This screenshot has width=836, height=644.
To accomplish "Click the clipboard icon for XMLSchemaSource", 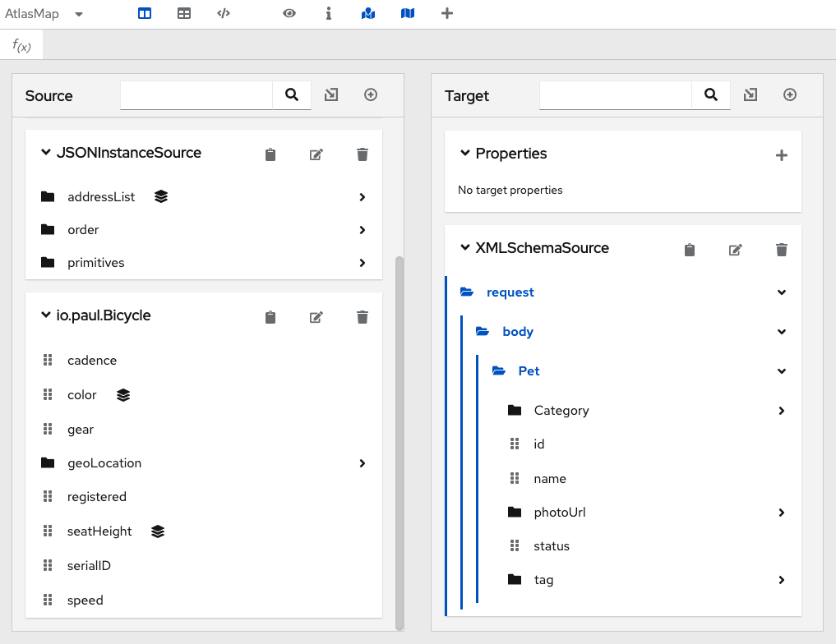I will pyautogui.click(x=690, y=250).
